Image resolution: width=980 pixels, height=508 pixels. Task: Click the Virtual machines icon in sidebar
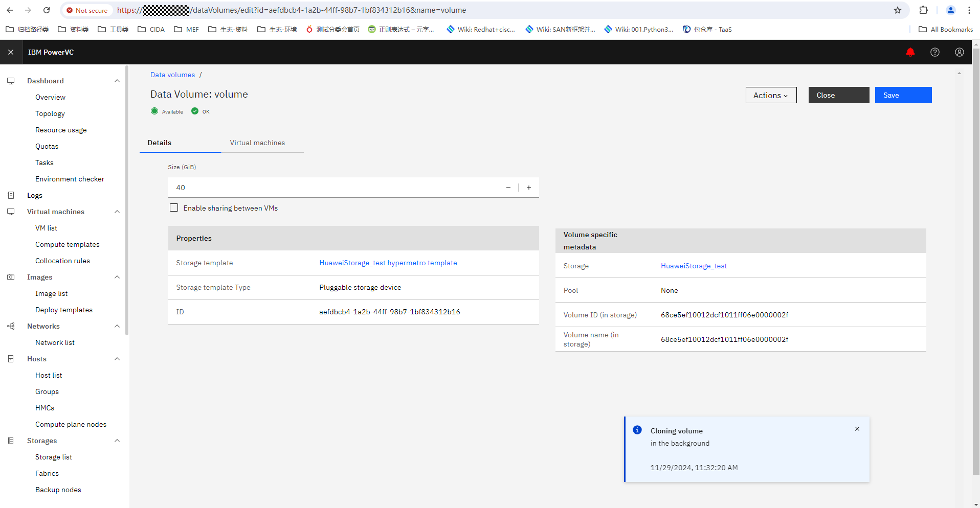tap(11, 212)
